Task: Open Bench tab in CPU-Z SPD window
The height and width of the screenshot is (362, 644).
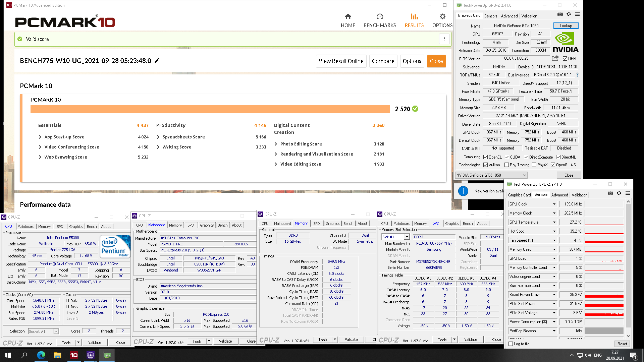Action: pyautogui.click(x=468, y=224)
